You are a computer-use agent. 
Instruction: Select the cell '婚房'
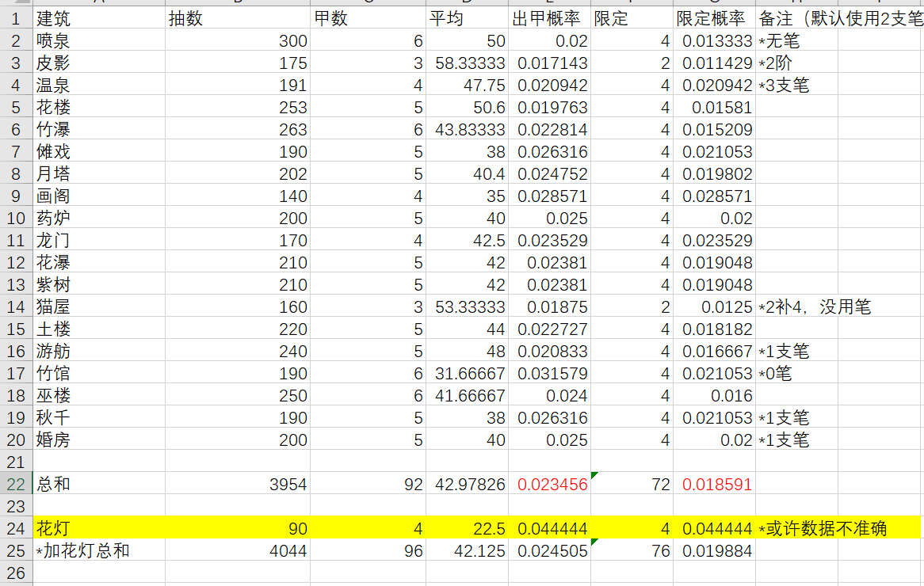[x=99, y=440]
